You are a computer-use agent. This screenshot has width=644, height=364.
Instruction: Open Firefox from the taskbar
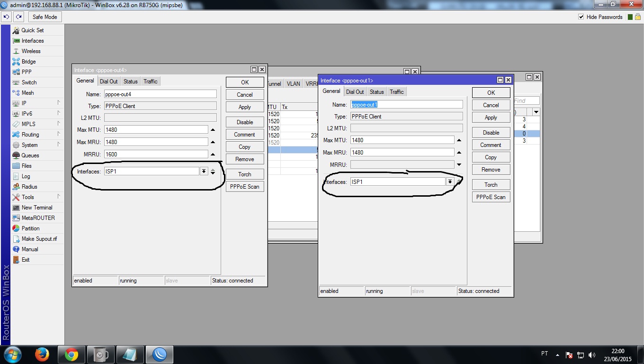(42, 355)
